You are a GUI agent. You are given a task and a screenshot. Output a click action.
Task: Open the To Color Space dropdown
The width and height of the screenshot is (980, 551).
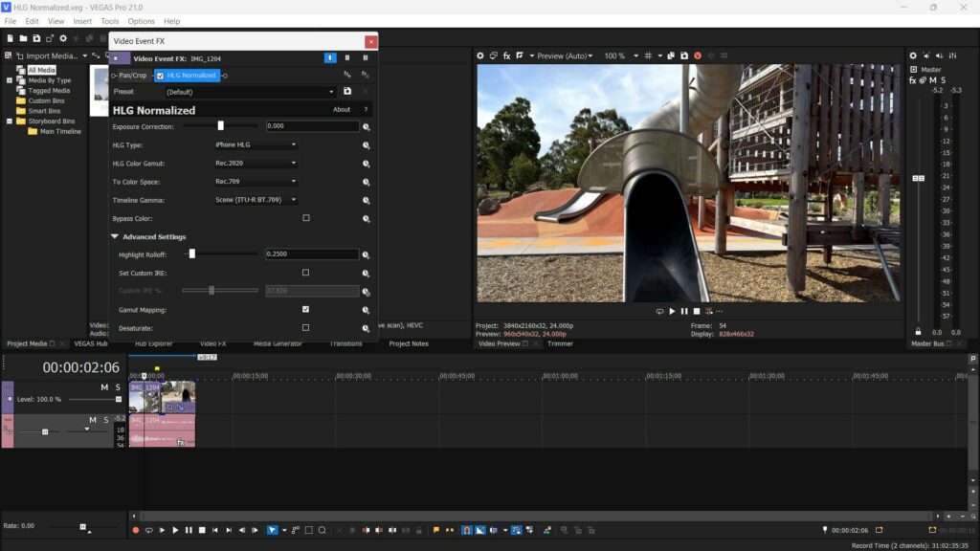[256, 182]
